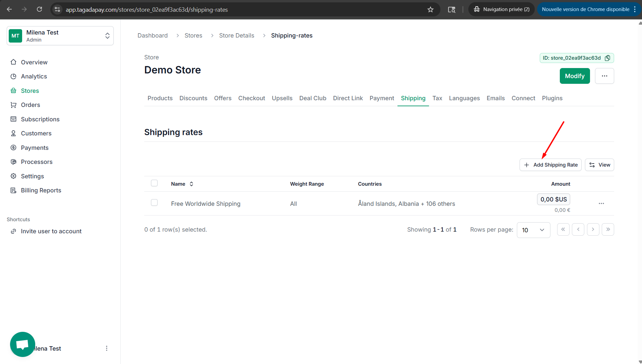Click the green Modify button
Image resolution: width=642 pixels, height=364 pixels.
(x=575, y=76)
